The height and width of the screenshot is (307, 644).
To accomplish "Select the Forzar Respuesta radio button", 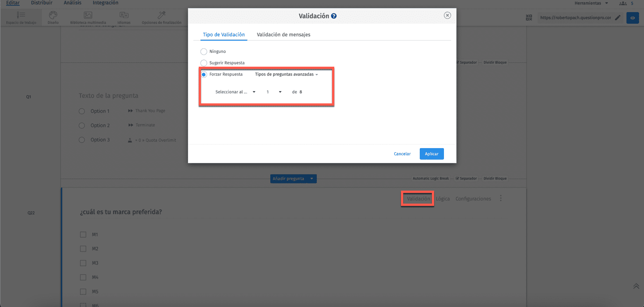I will [x=204, y=74].
